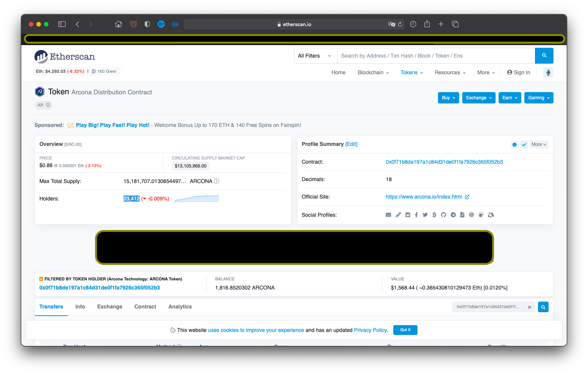588x374 pixels.
Task: Click the Profile Summary Edit link
Action: (x=351, y=144)
